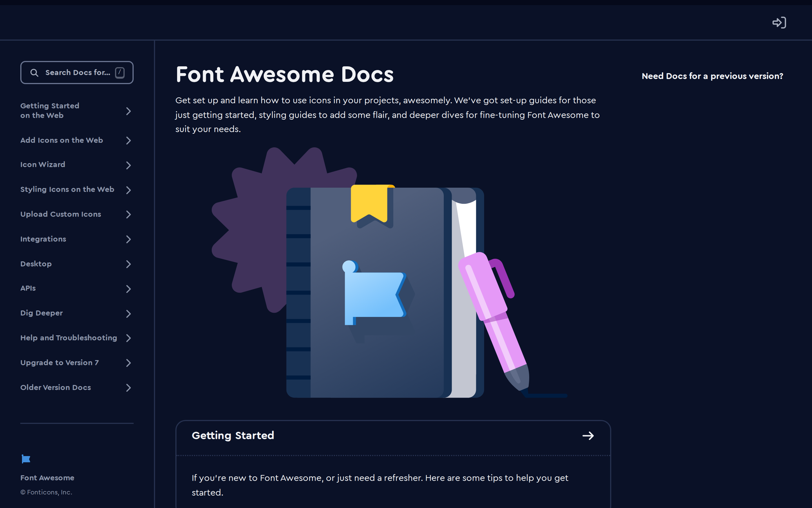Click the Getting Started card arrow icon
The image size is (812, 508).
point(588,436)
